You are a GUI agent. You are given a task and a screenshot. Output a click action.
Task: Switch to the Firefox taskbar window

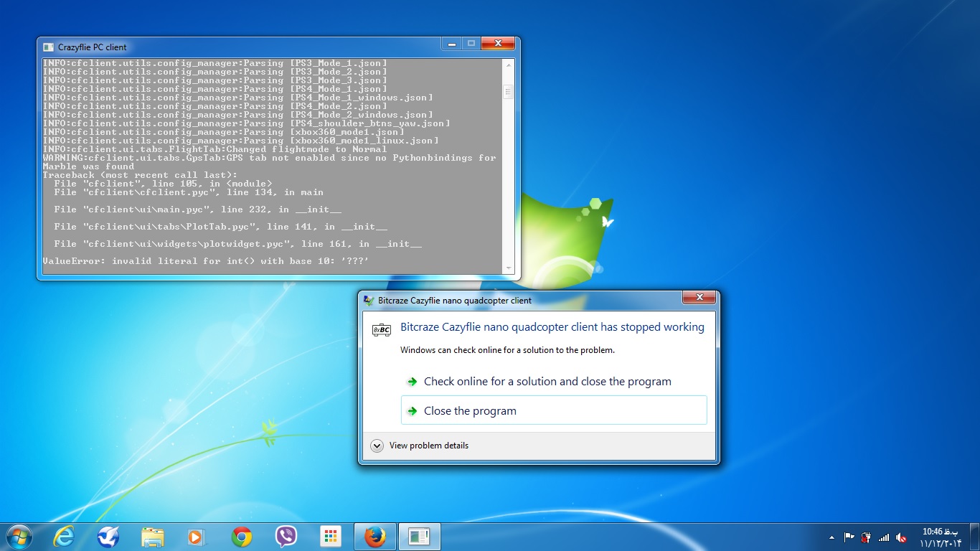pyautogui.click(x=375, y=537)
